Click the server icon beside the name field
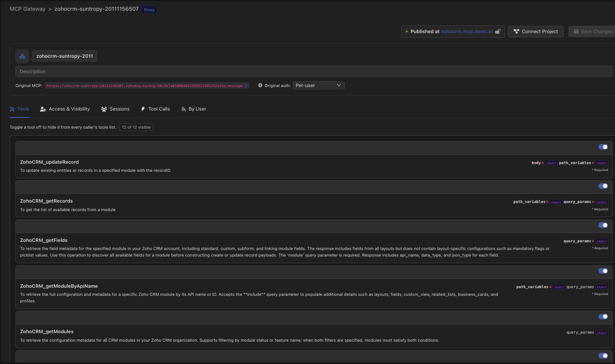This screenshot has width=615, height=364. [22, 56]
